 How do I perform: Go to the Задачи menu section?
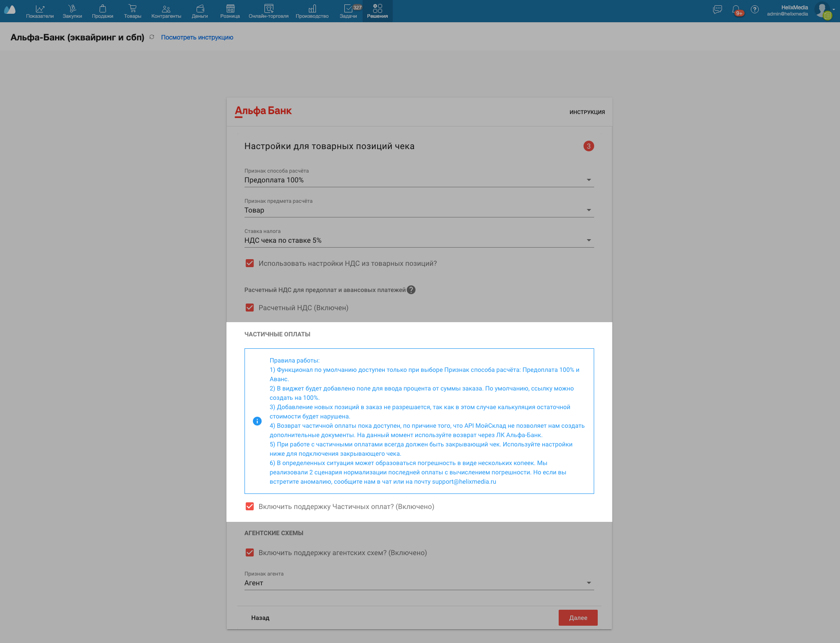348,11
